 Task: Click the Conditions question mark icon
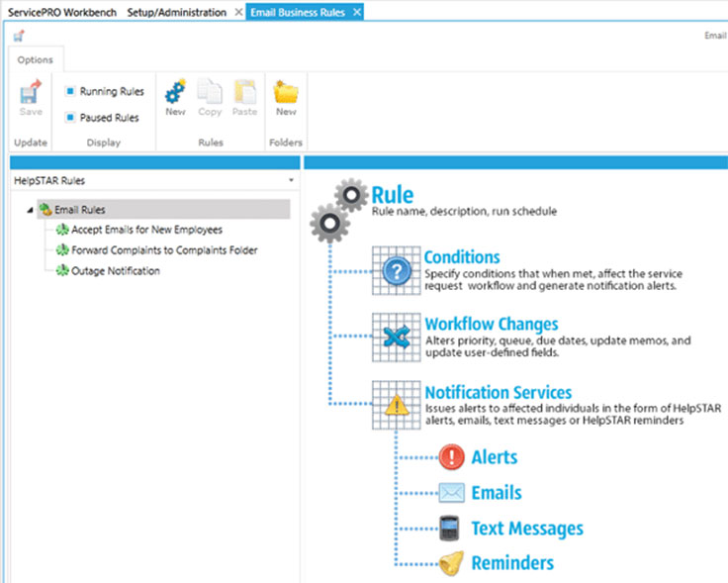396,272
